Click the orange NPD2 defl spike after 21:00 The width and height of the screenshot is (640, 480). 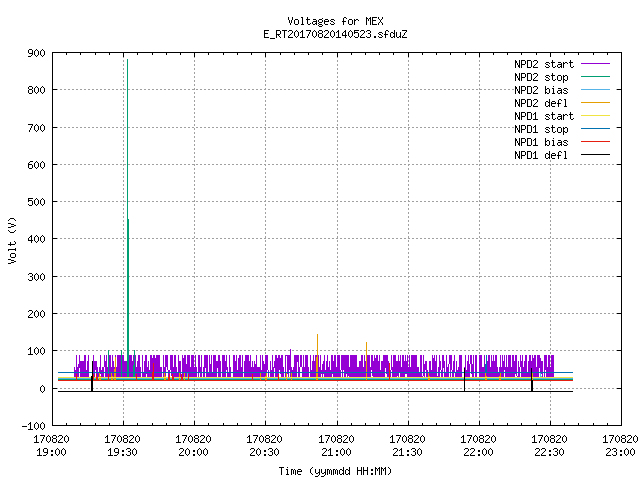367,361
